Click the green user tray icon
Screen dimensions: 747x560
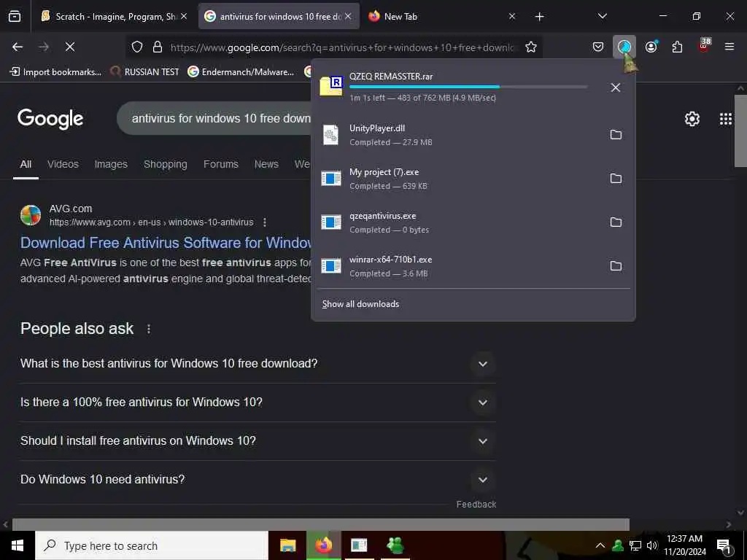tap(618, 545)
